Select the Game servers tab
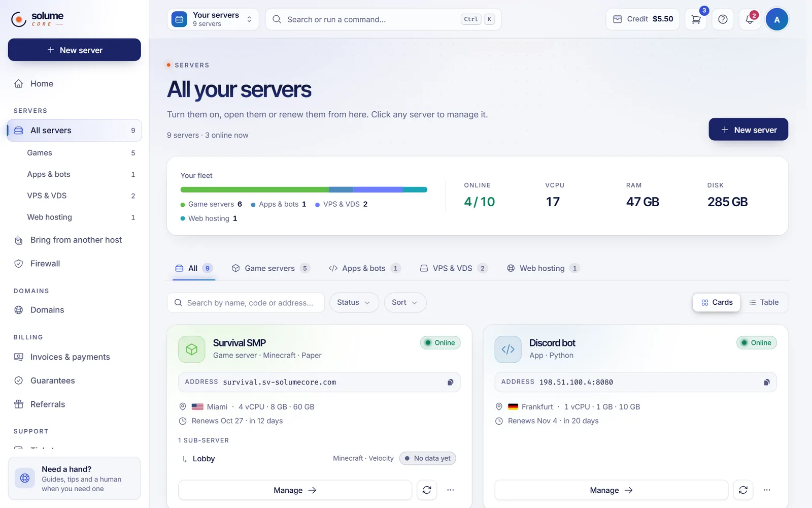The width and height of the screenshot is (812, 508). (270, 268)
